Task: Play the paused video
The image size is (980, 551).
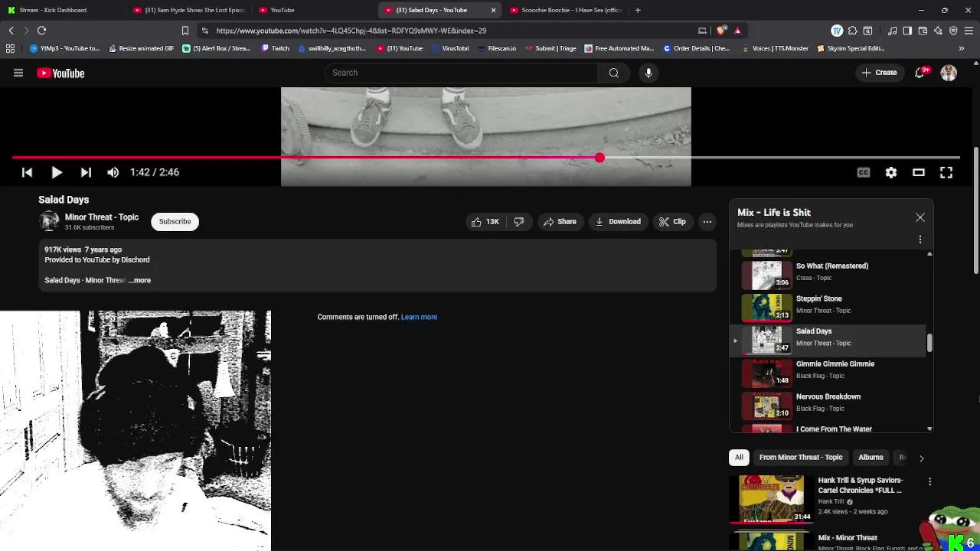Action: click(57, 172)
